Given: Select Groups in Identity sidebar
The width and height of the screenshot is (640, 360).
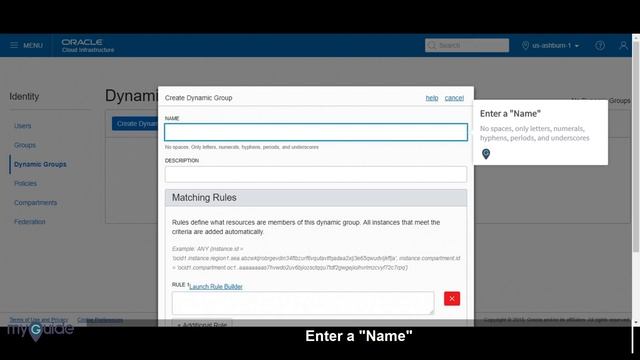Looking at the screenshot, I should point(25,145).
